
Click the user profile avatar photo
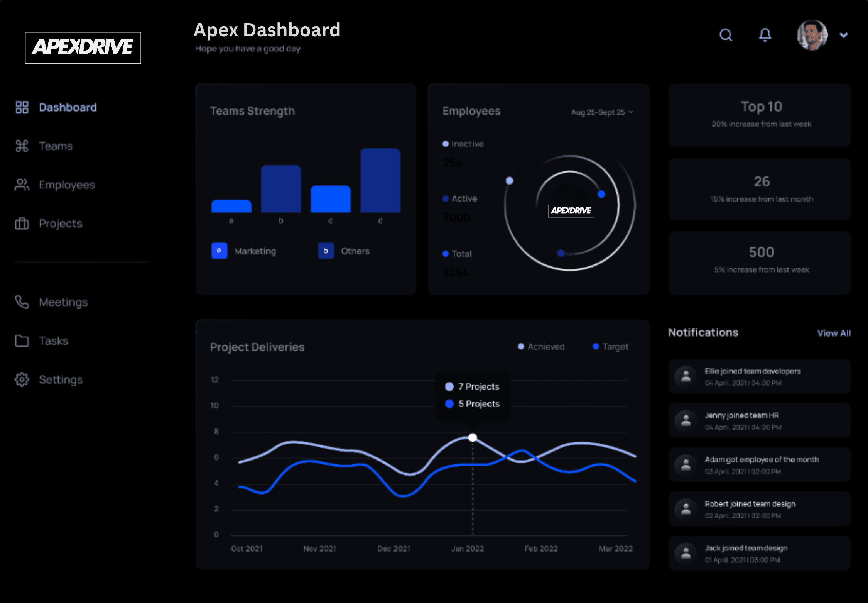click(x=812, y=35)
